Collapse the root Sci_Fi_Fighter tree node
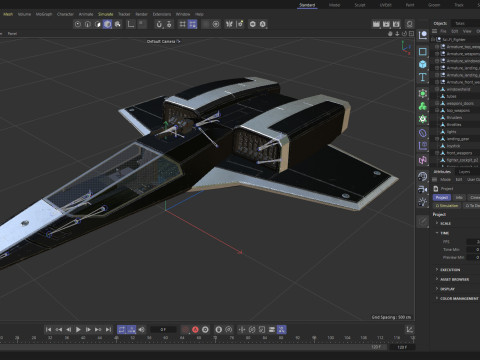This screenshot has height=360, width=480. coord(433,39)
